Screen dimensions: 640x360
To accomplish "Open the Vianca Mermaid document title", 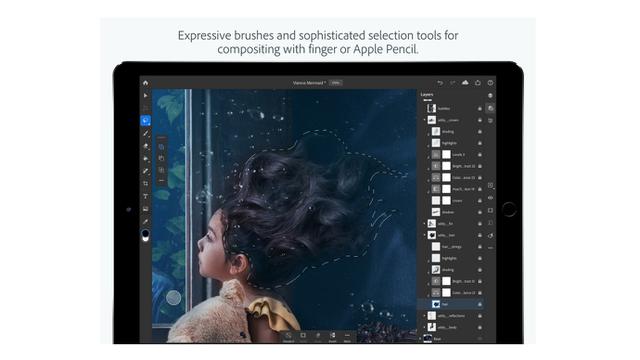I will click(x=309, y=83).
